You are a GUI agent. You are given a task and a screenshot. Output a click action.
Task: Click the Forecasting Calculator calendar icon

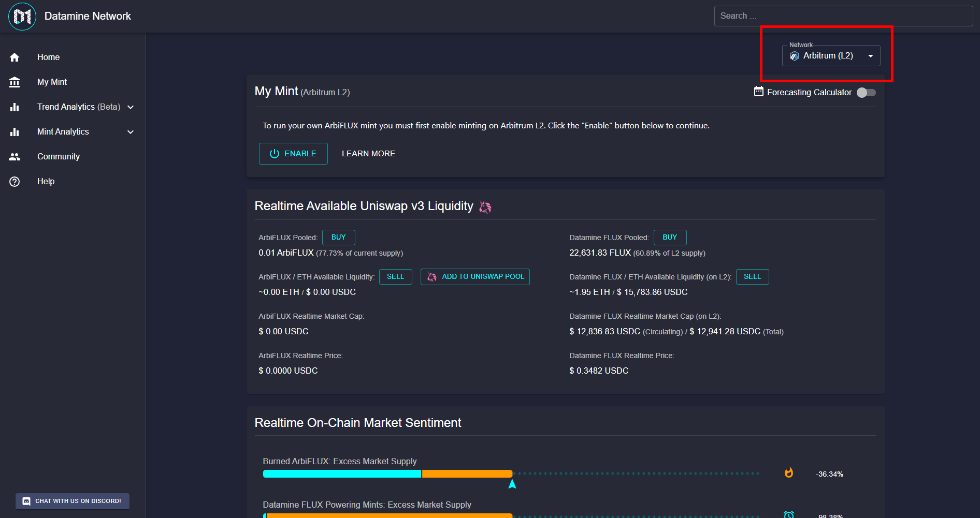pyautogui.click(x=759, y=92)
